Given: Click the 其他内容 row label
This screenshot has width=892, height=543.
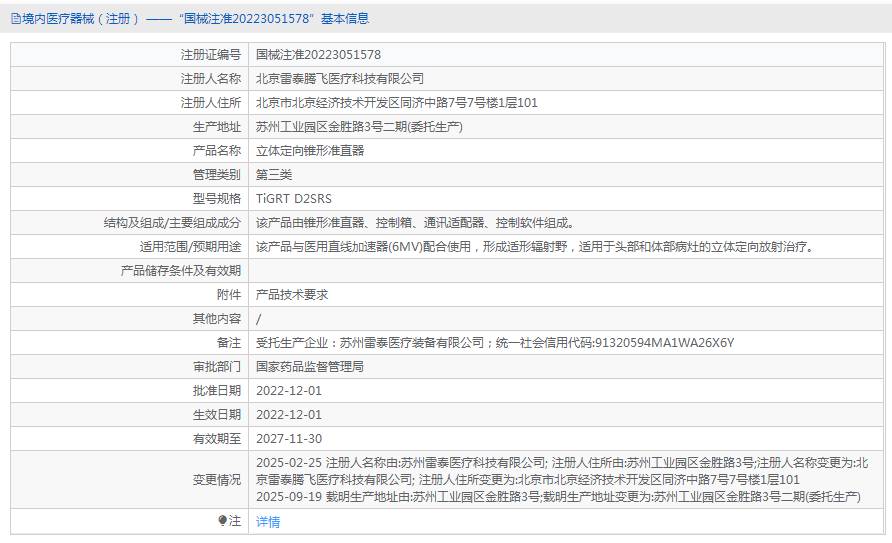Looking at the screenshot, I should point(217,318).
